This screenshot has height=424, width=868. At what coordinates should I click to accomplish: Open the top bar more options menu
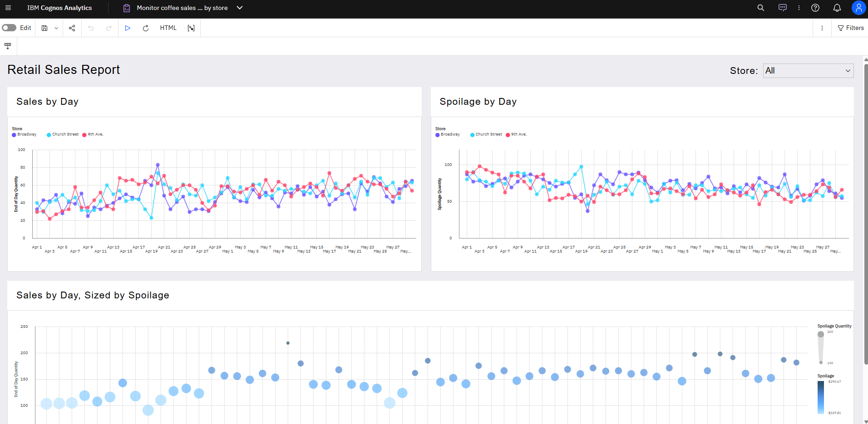799,8
